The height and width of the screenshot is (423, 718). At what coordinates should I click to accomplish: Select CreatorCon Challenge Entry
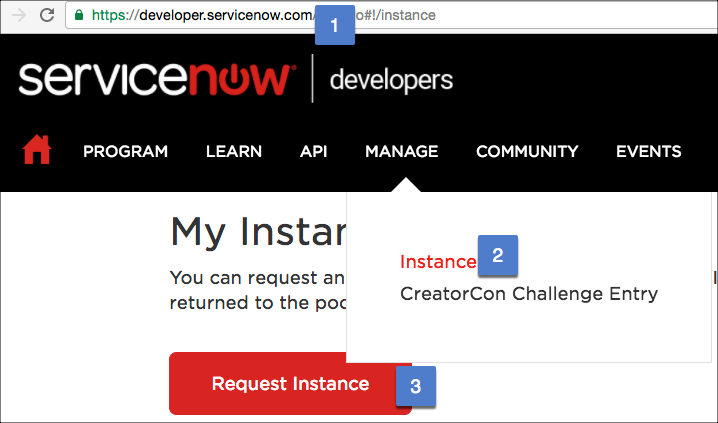529,294
